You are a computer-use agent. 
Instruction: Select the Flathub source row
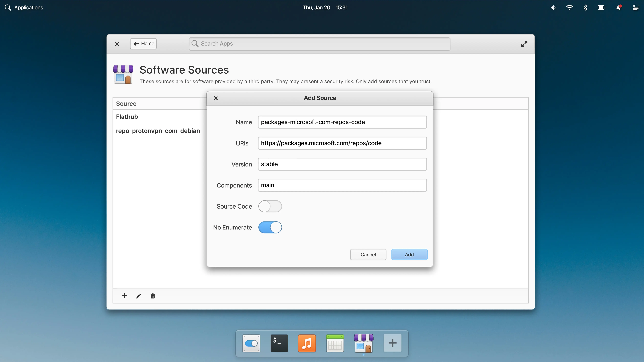127,117
